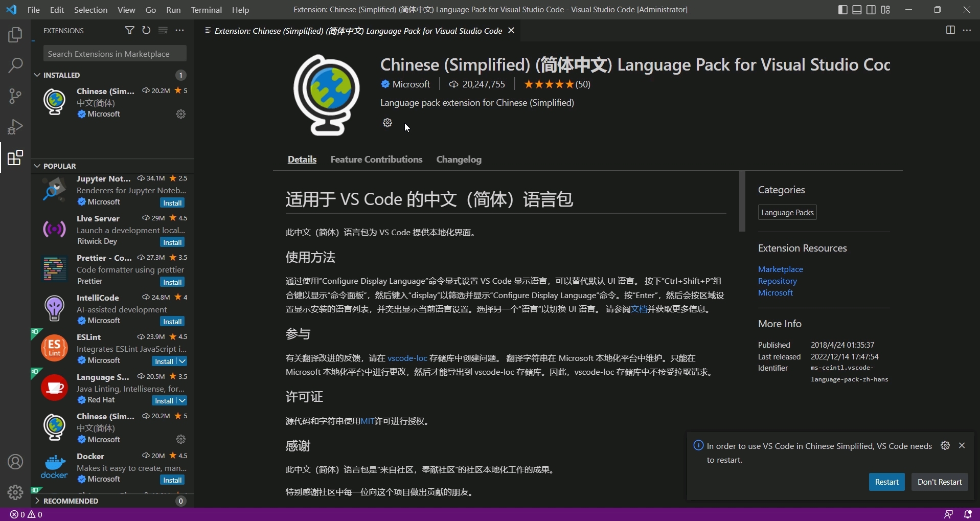Clear extensions search results icon
The width and height of the screenshot is (980, 521).
pos(163,31)
